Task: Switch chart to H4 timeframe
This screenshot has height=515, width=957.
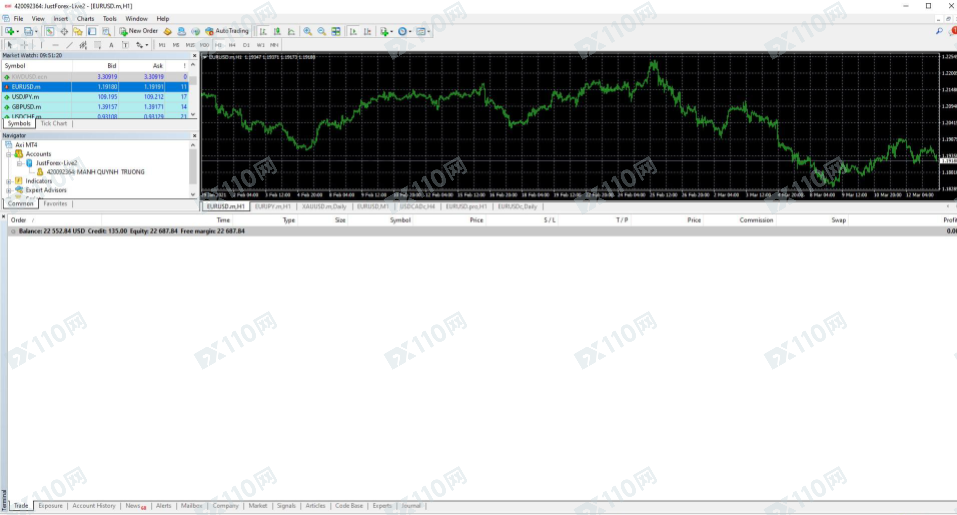Action: pos(232,45)
